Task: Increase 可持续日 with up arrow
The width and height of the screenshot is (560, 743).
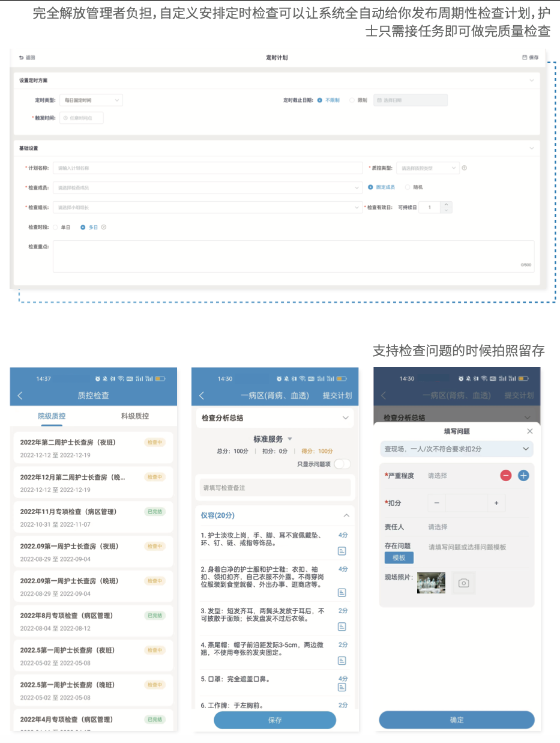Action: [x=446, y=204]
